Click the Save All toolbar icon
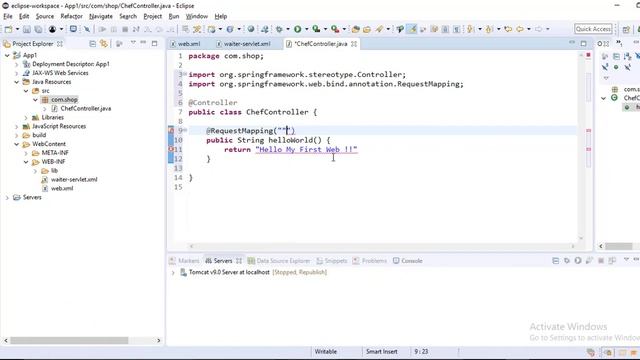 point(38,29)
